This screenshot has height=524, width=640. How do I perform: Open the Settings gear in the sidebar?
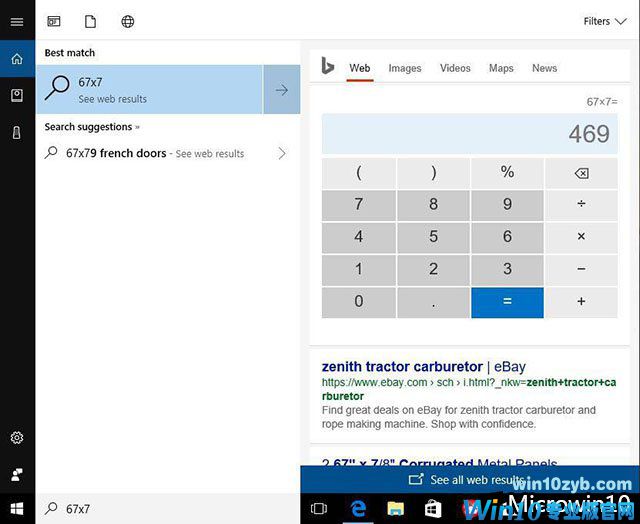pyautogui.click(x=17, y=438)
